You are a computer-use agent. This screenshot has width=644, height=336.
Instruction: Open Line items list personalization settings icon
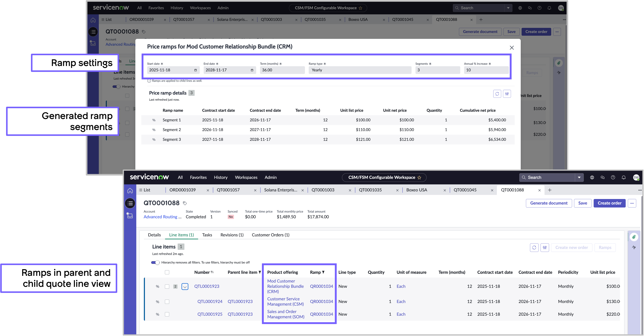[545, 248]
